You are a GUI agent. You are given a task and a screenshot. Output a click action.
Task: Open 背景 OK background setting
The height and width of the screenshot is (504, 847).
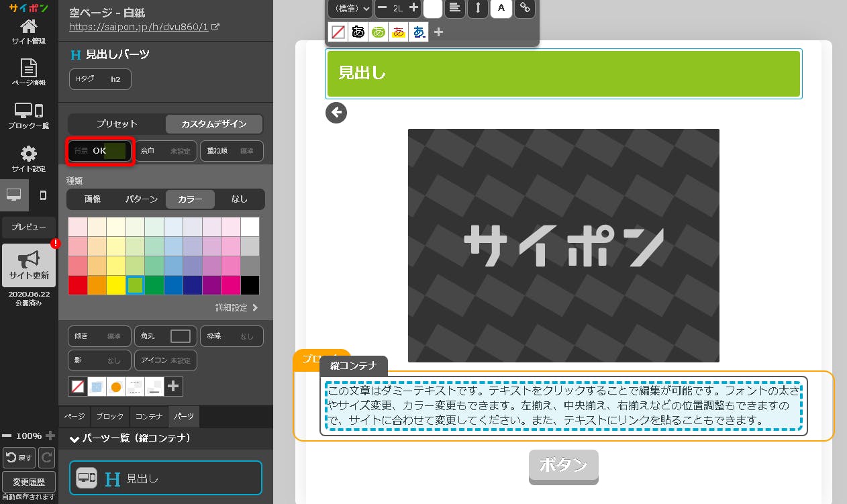click(100, 151)
